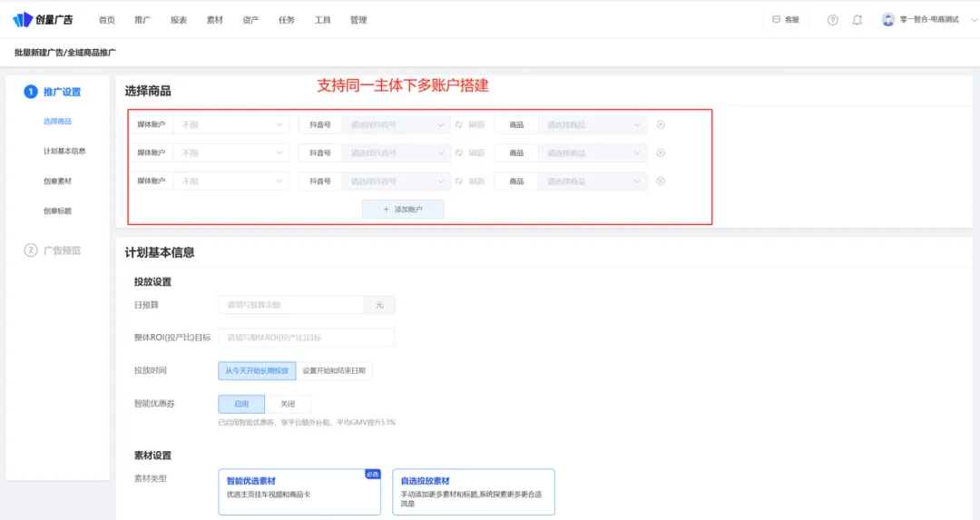Click account name 零一智合-电商测试
980x520 pixels.
pyautogui.click(x=929, y=19)
